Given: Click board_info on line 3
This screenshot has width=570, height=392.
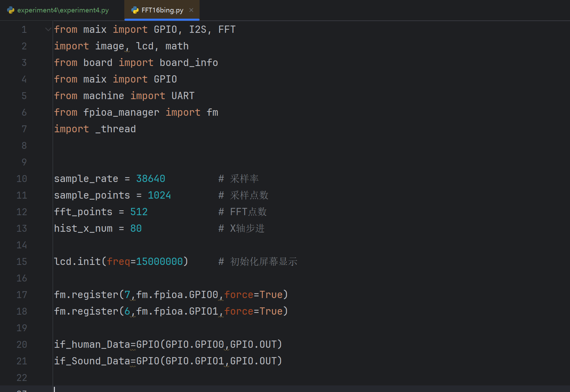Looking at the screenshot, I should pos(189,63).
